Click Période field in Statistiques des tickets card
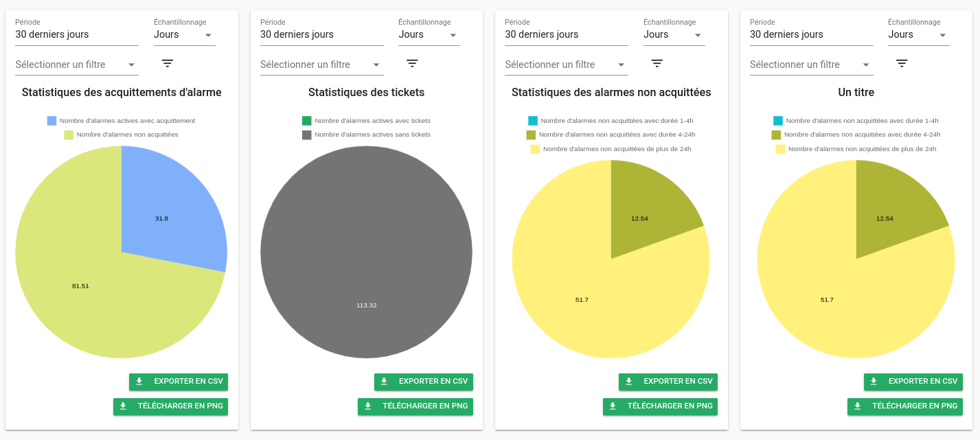Image resolution: width=980 pixels, height=440 pixels. point(321,35)
